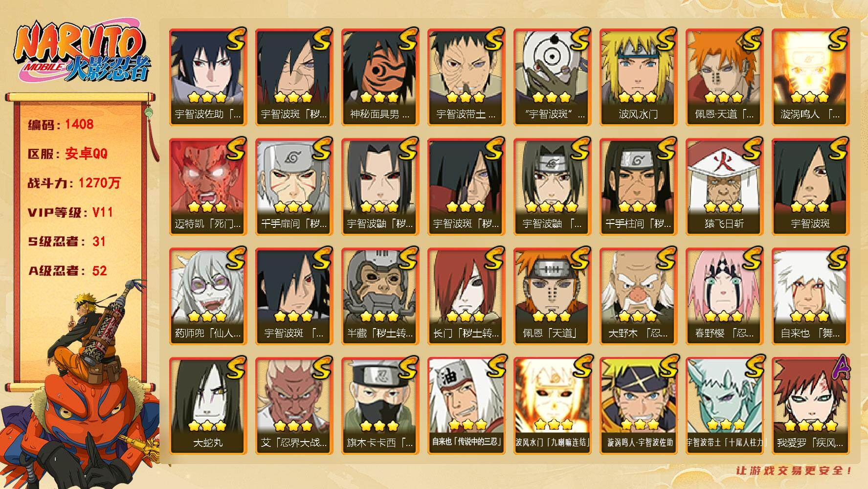Click the 大野木 old man card
The height and width of the screenshot is (489, 868).
638,296
